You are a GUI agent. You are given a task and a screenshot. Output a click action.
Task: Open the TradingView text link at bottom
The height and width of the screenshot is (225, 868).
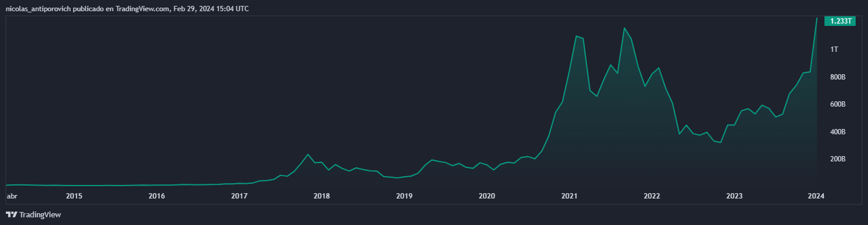tap(40, 215)
